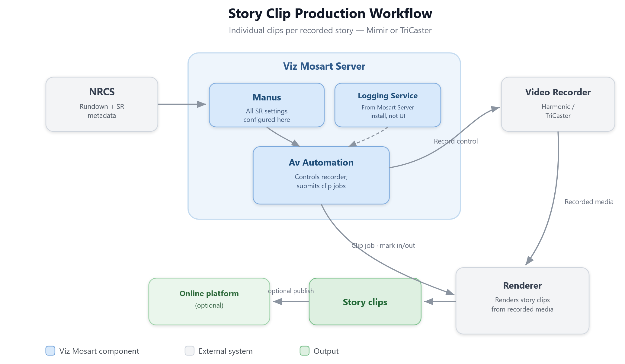This screenshot has height=364, width=625.
Task: Select the Video Recorder node
Action: click(558, 104)
